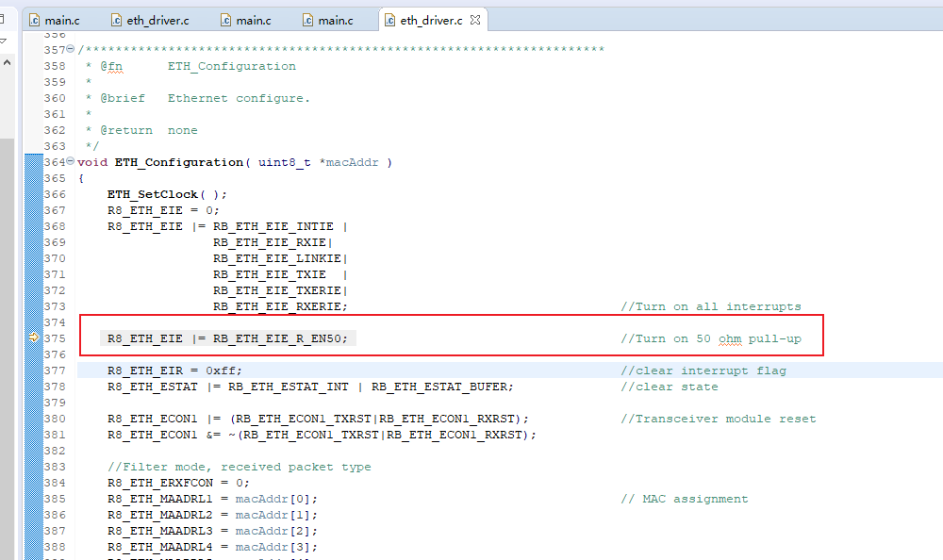The height and width of the screenshot is (560, 943).
Task: Click the debug instruction pointer arrow at line 375
Action: tap(34, 338)
